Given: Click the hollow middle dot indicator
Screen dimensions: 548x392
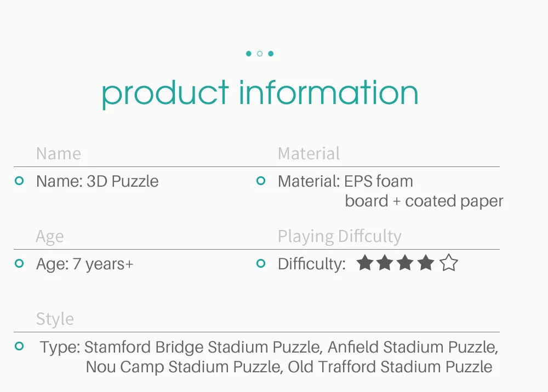Looking at the screenshot, I should tap(260, 54).
